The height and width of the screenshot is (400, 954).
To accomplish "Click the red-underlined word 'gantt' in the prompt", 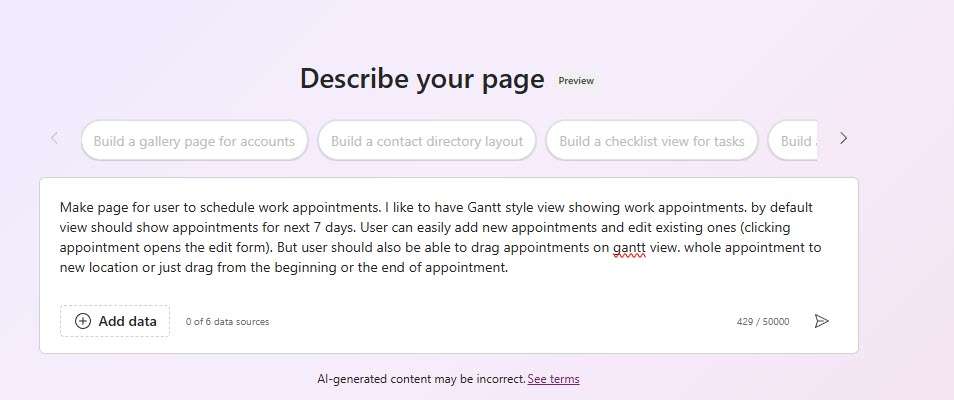I will 628,248.
